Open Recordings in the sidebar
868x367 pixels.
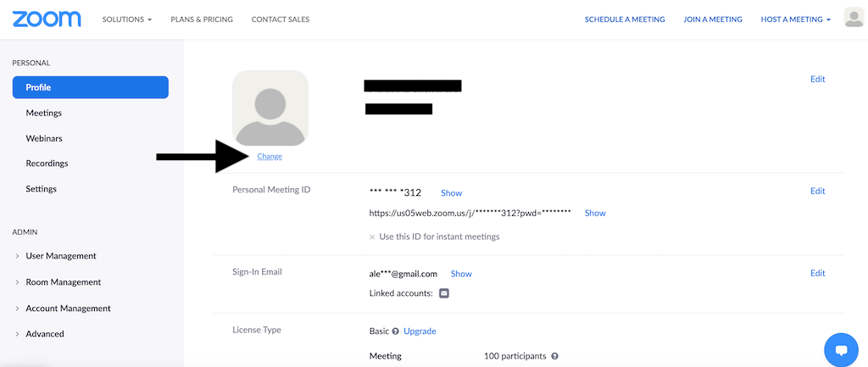[47, 164]
